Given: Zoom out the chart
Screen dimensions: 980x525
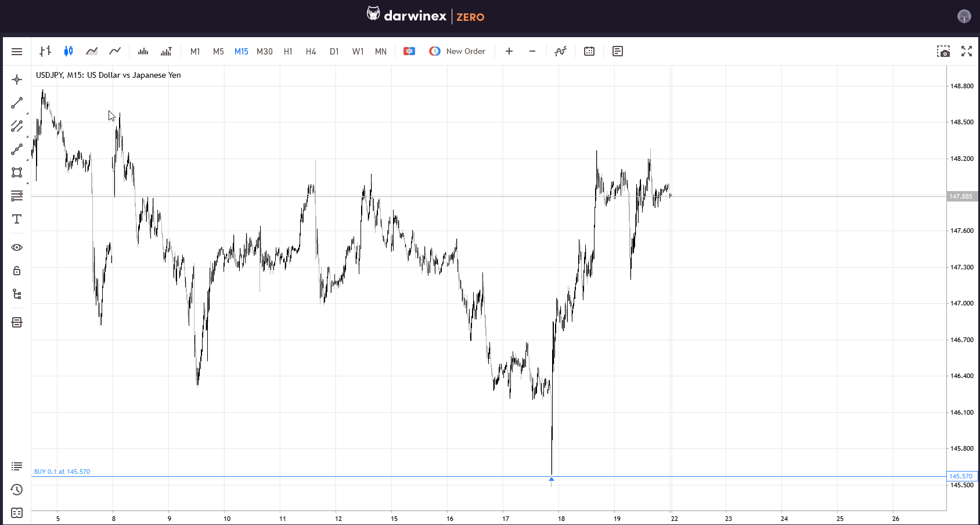Looking at the screenshot, I should tap(532, 51).
